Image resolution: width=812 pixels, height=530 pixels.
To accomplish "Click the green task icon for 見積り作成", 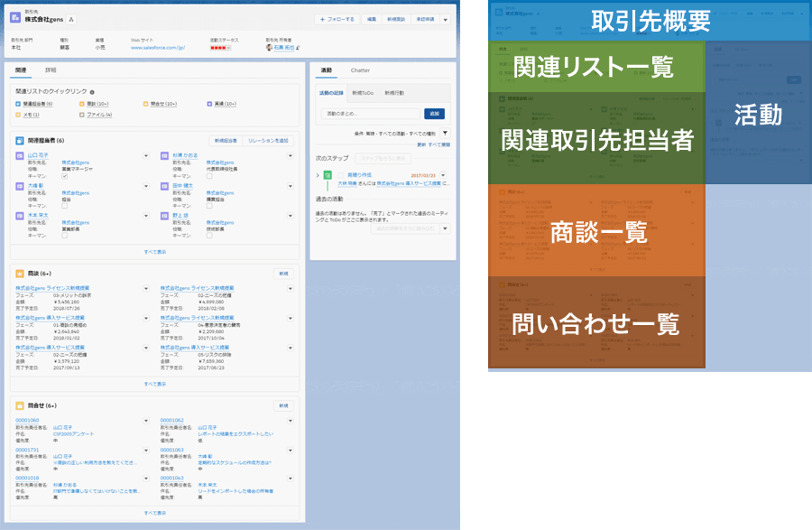I will pos(328,175).
